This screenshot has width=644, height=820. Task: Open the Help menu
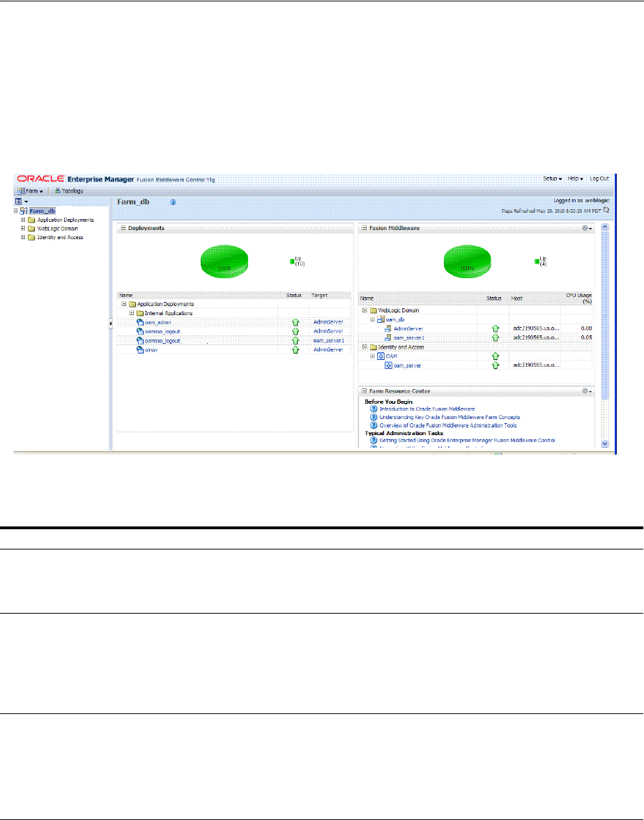pyautogui.click(x=575, y=179)
